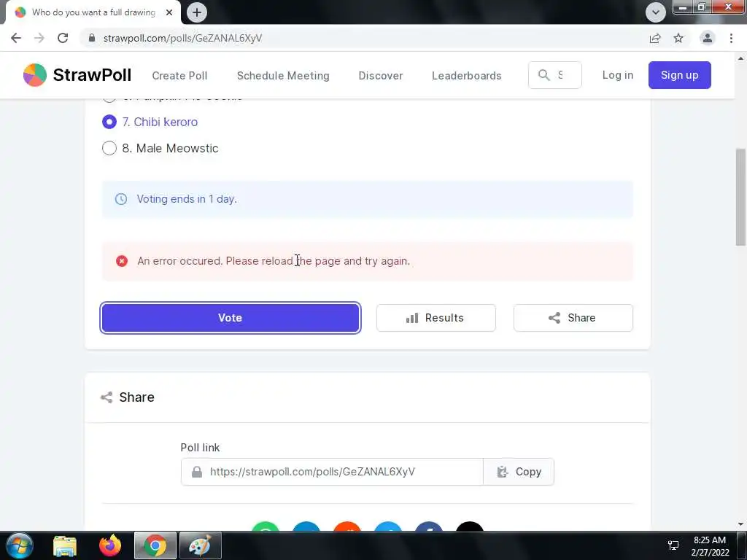Click the lock icon in poll link field
Viewport: 747px width, 560px height.
(x=197, y=472)
